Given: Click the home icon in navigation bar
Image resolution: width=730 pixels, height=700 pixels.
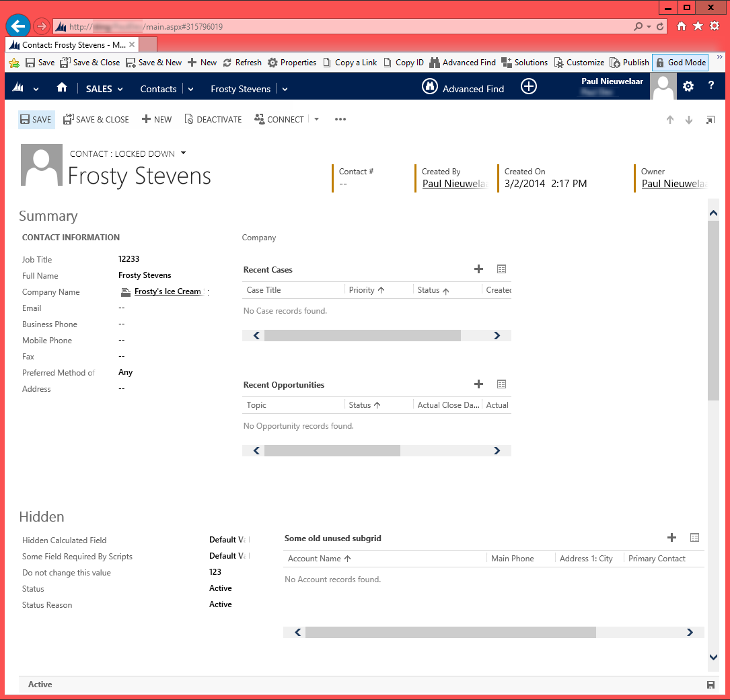Looking at the screenshot, I should tap(62, 87).
